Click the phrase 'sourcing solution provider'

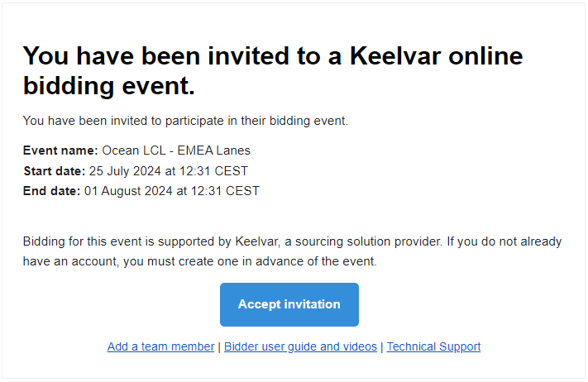click(x=369, y=241)
